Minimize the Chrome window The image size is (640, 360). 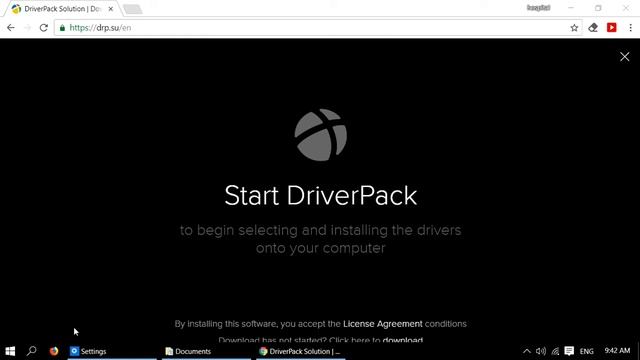tap(571, 8)
